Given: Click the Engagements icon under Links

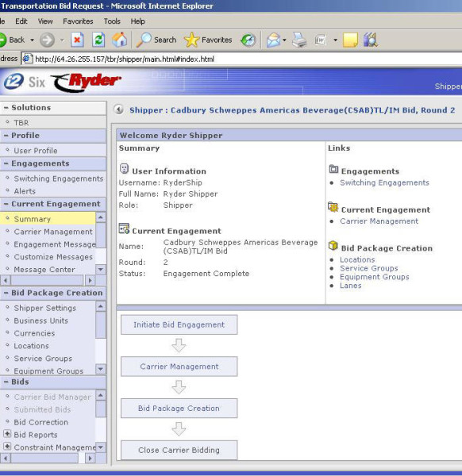Looking at the screenshot, I should point(333,169).
